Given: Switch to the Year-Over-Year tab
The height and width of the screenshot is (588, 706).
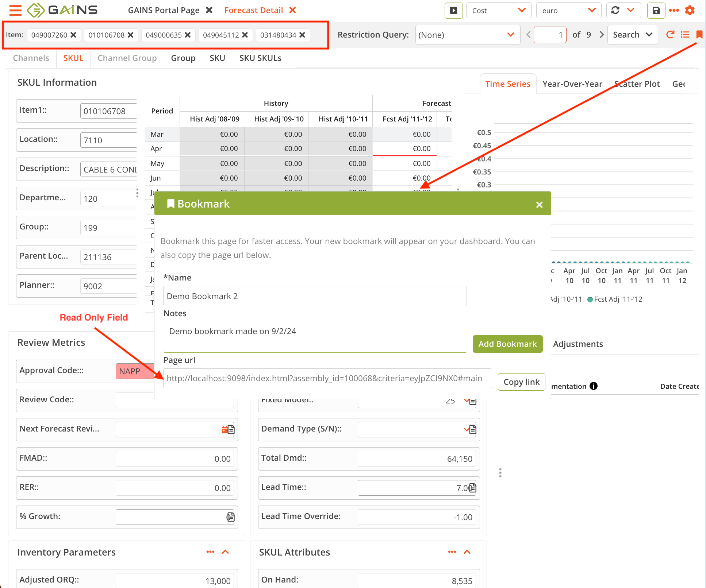Looking at the screenshot, I should [x=572, y=84].
